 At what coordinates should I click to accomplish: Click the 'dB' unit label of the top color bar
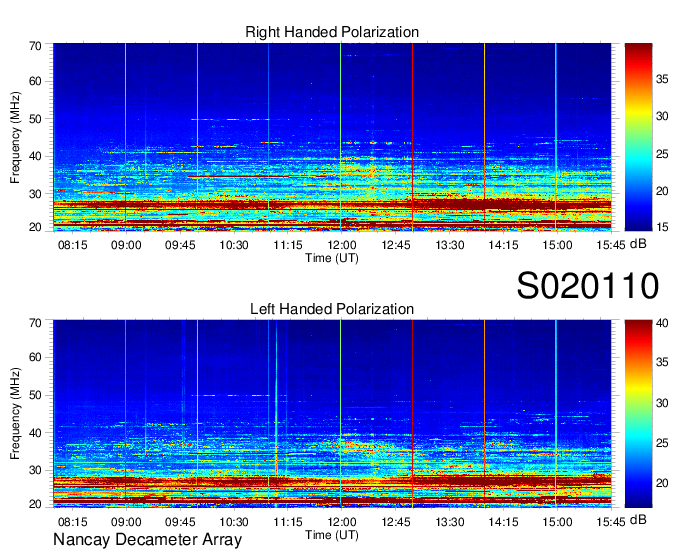(638, 244)
